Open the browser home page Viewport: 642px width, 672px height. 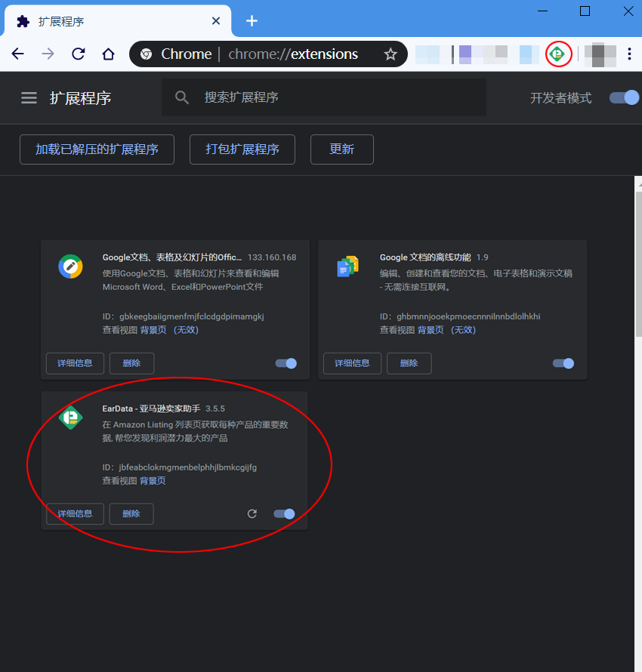(x=108, y=54)
